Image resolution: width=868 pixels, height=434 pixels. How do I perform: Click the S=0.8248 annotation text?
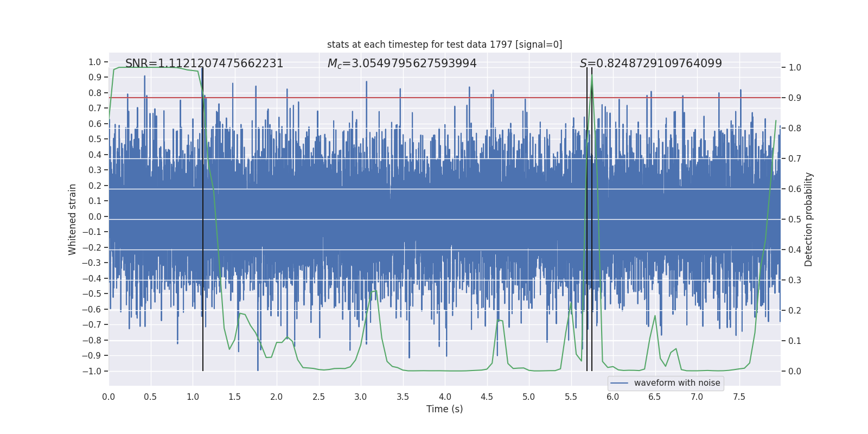(651, 63)
